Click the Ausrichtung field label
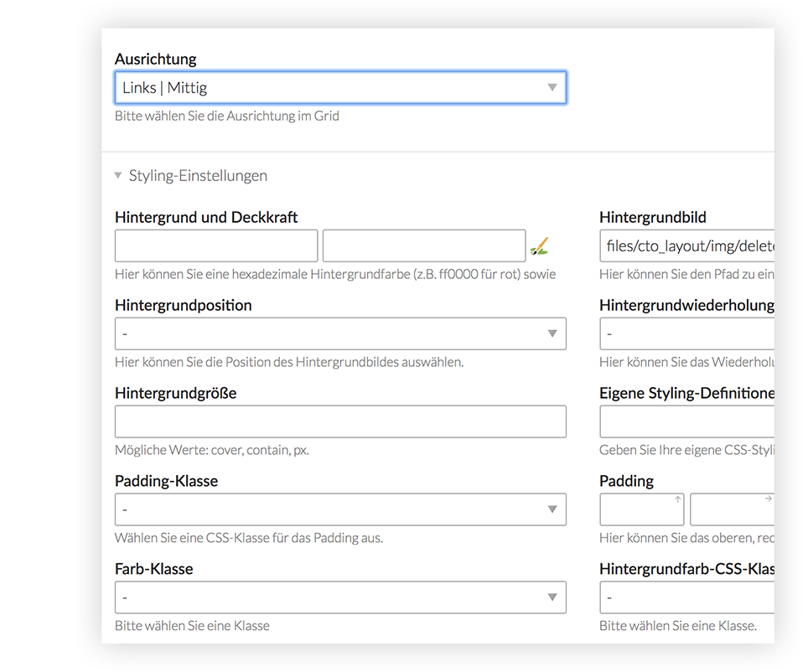The height and width of the screenshot is (672, 803). point(156,59)
